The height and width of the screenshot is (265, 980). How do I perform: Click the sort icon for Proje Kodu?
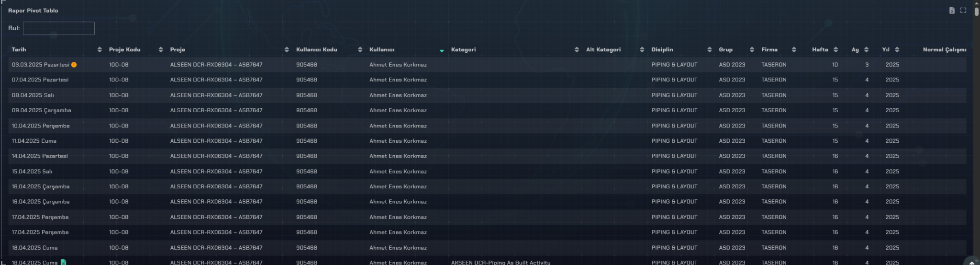point(161,50)
